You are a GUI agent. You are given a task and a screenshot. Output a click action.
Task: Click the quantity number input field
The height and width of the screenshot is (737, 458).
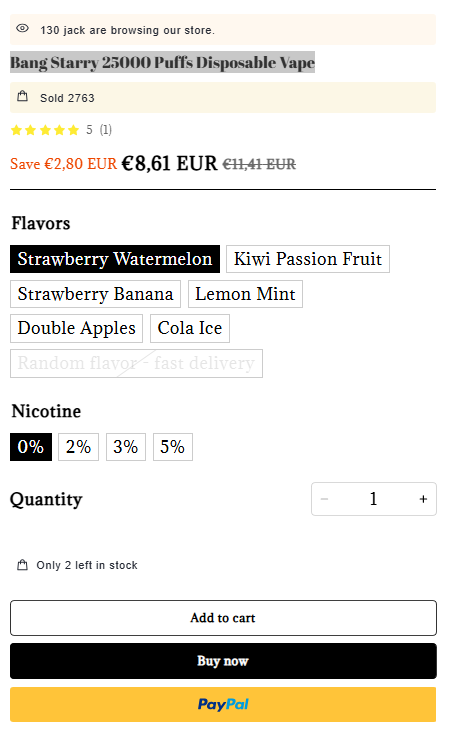coord(374,499)
